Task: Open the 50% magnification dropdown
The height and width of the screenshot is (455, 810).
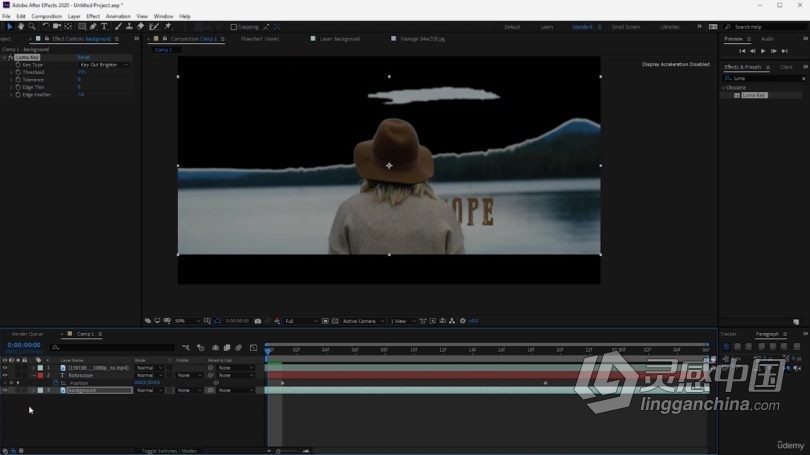Action: pyautogui.click(x=187, y=321)
